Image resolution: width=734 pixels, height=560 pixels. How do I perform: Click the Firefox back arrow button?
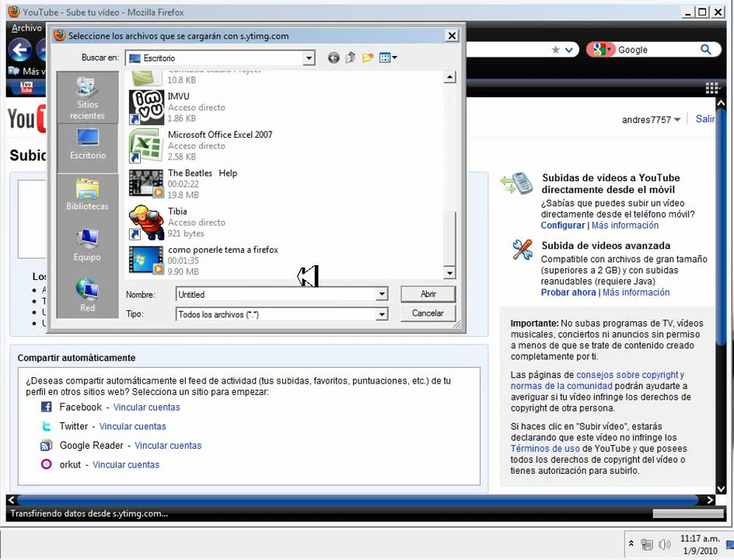coord(19,49)
